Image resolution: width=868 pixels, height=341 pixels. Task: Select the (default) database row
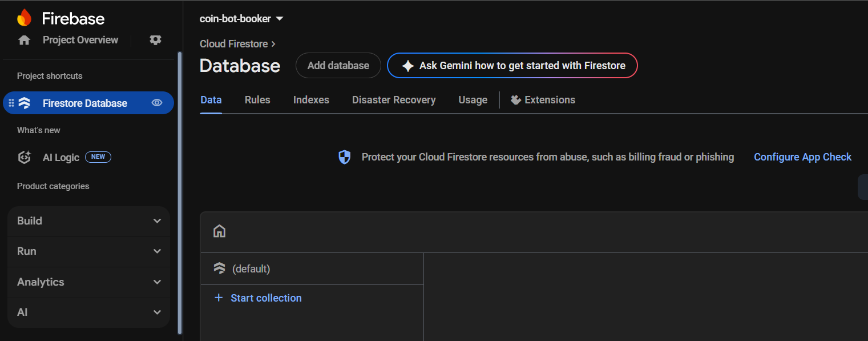coord(312,268)
